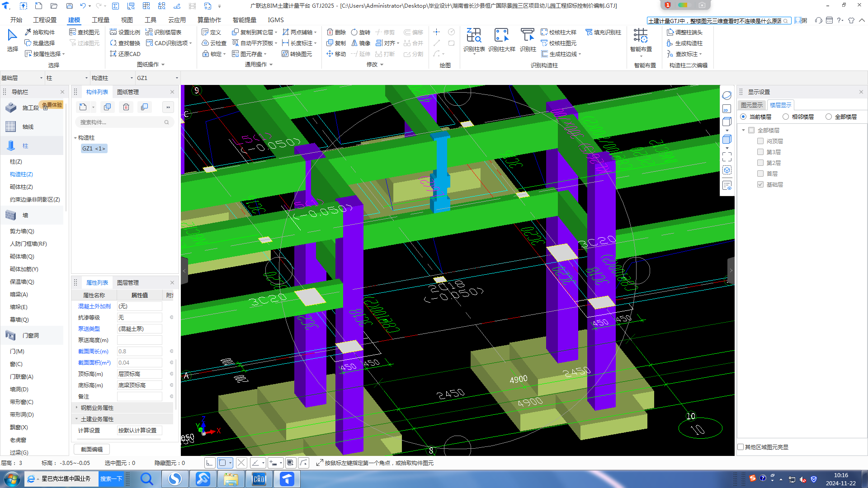Switch to 图纸管理 tab

click(x=128, y=92)
